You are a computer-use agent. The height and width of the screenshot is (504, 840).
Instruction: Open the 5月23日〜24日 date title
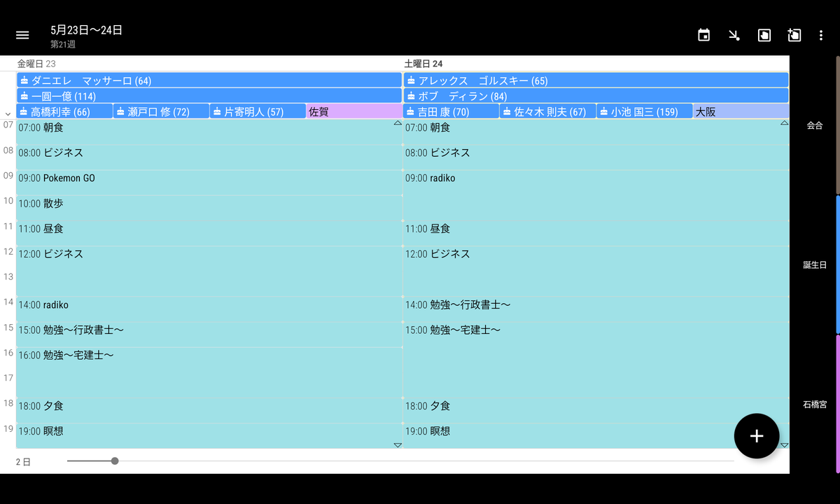87,30
